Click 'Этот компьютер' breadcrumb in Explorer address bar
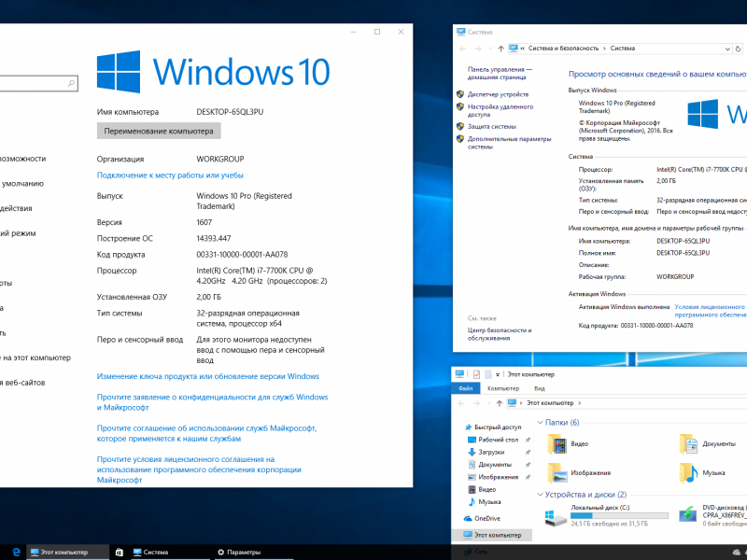This screenshot has width=747, height=560. [x=550, y=403]
